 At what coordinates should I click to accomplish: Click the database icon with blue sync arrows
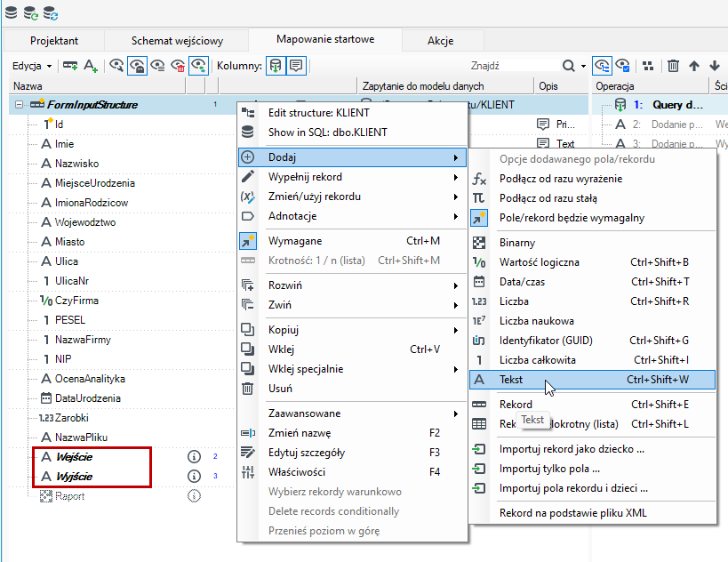tap(51, 12)
